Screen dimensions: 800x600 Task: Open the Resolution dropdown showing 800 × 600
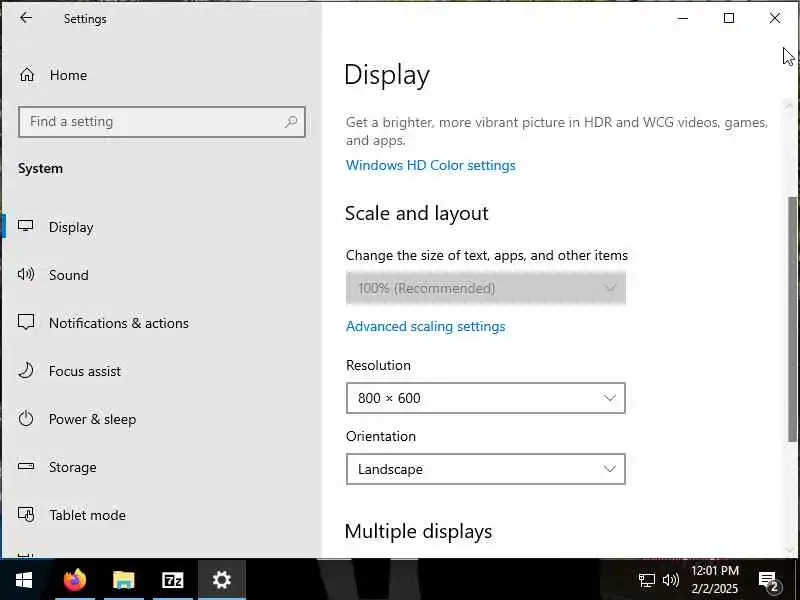point(486,398)
